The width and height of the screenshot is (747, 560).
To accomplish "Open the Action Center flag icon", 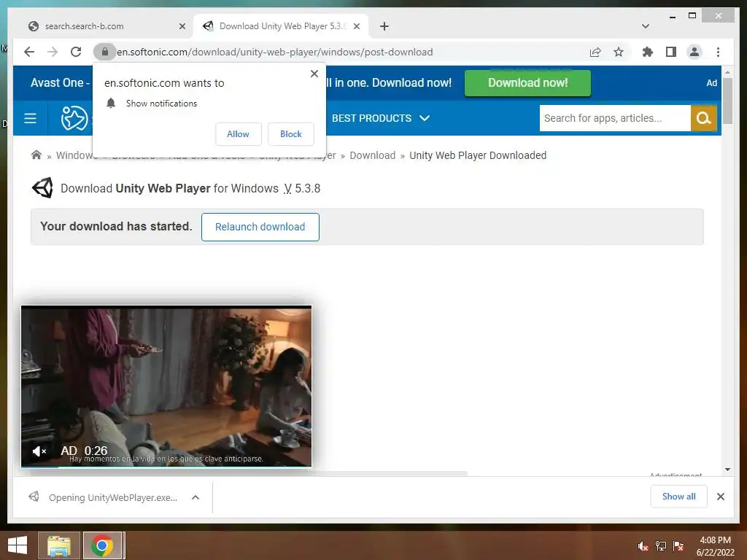I will pyautogui.click(x=678, y=546).
